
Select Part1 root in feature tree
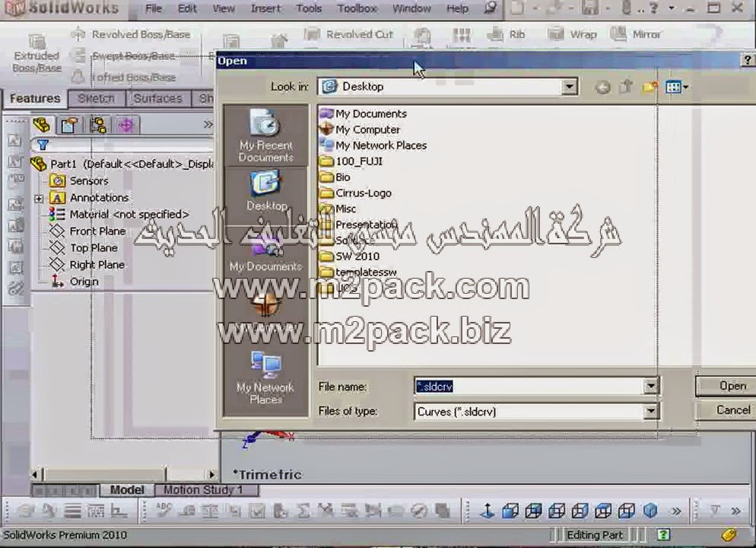(123, 164)
